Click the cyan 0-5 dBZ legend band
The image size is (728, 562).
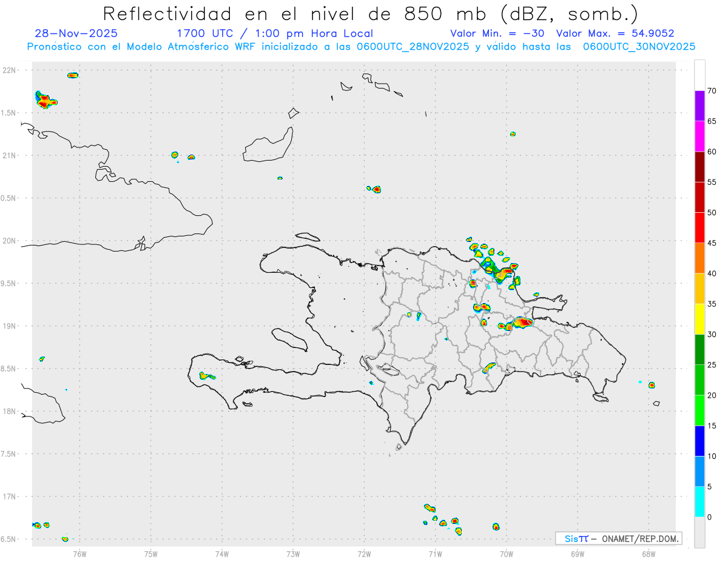(699, 502)
